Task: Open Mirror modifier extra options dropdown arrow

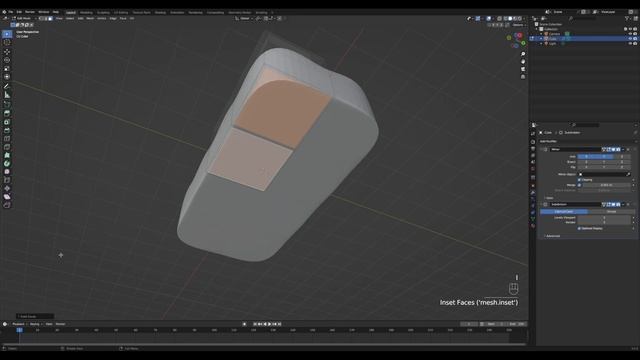Action: tap(623, 149)
